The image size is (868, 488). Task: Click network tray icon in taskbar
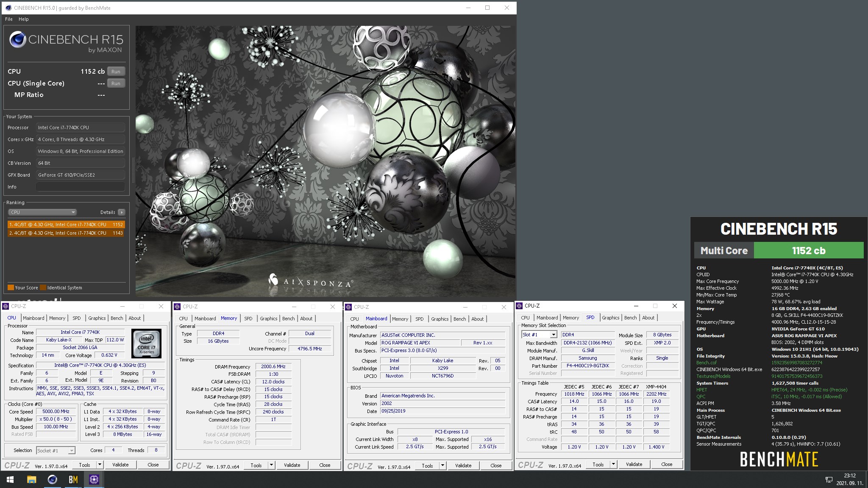829,480
